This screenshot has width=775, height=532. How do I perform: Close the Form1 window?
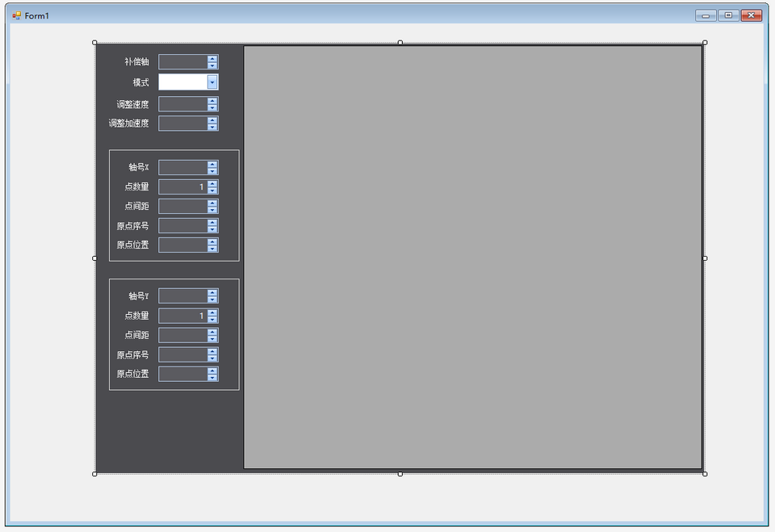point(752,15)
